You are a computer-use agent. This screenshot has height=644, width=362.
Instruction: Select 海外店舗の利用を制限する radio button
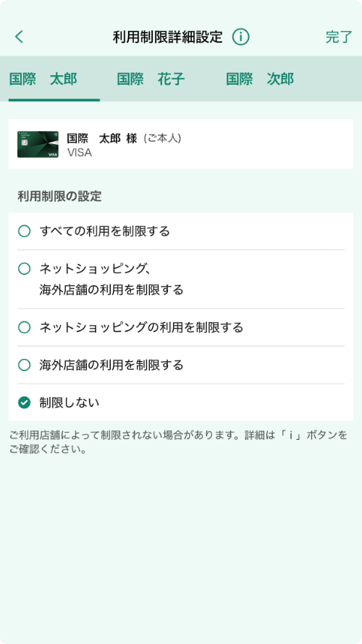click(24, 365)
